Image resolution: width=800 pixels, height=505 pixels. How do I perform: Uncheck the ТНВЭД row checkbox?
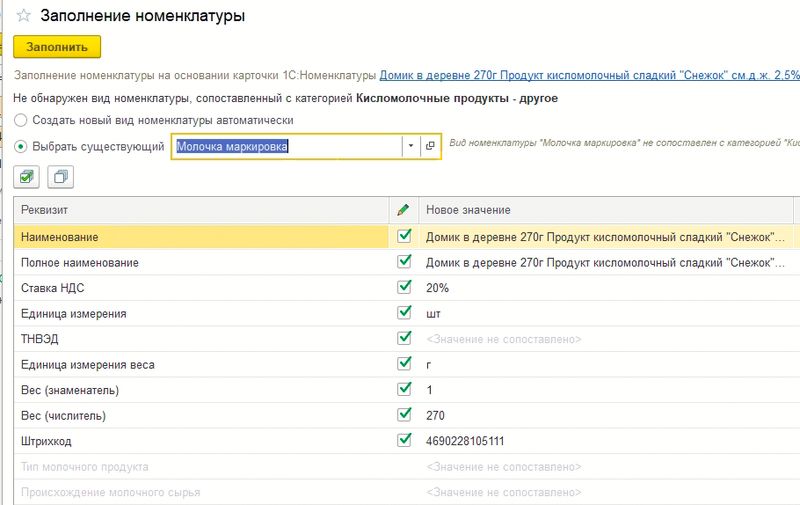click(x=404, y=338)
